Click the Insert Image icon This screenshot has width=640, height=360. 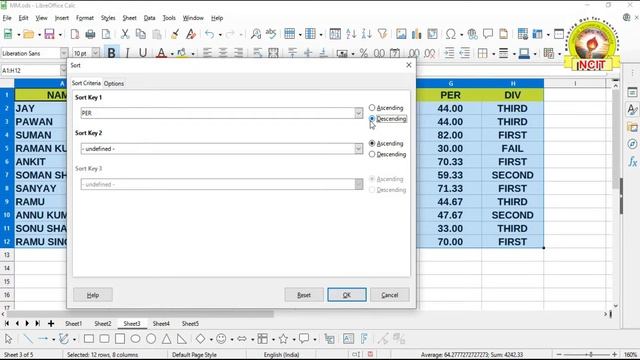coord(401,34)
